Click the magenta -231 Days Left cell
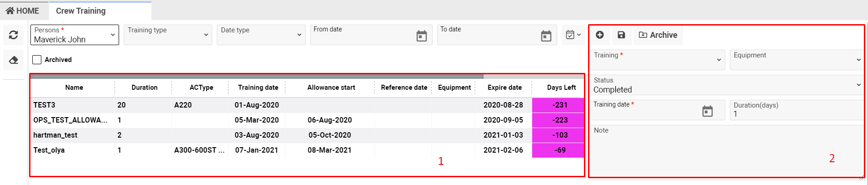Image resolution: width=868 pixels, height=185 pixels. (559, 105)
